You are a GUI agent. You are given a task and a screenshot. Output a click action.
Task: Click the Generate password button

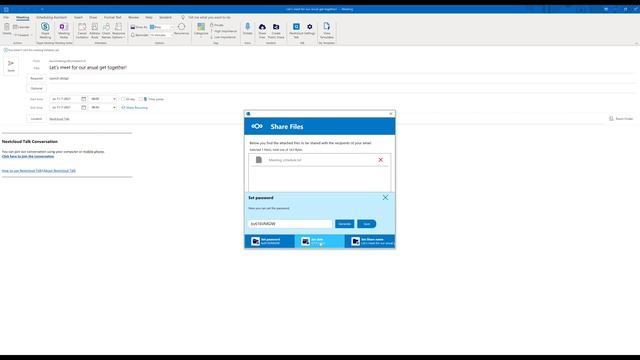[344, 224]
